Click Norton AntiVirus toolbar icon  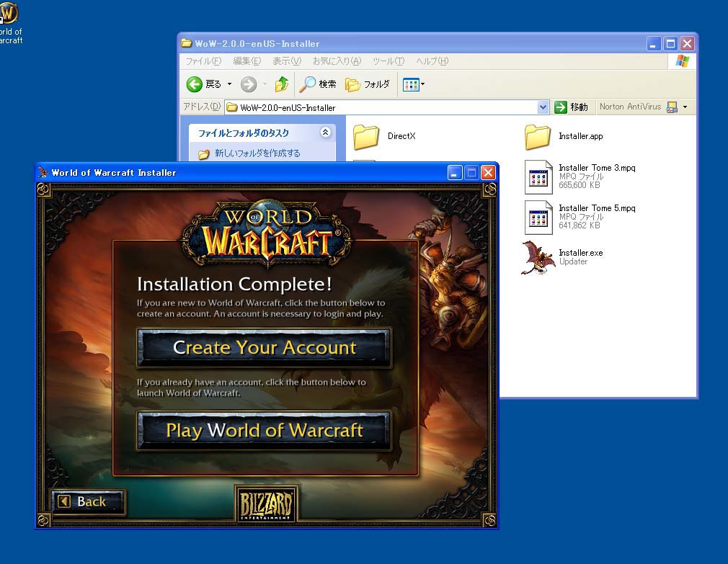[672, 107]
